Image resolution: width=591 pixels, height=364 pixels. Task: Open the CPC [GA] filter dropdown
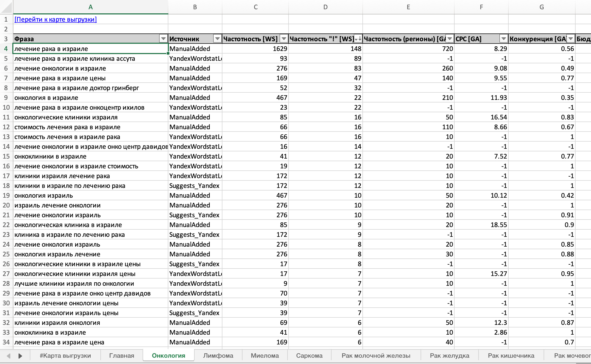point(503,39)
